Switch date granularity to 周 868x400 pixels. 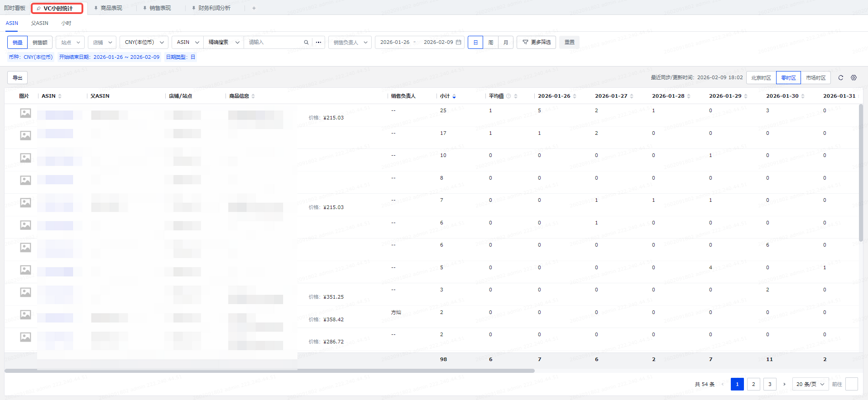coord(490,43)
